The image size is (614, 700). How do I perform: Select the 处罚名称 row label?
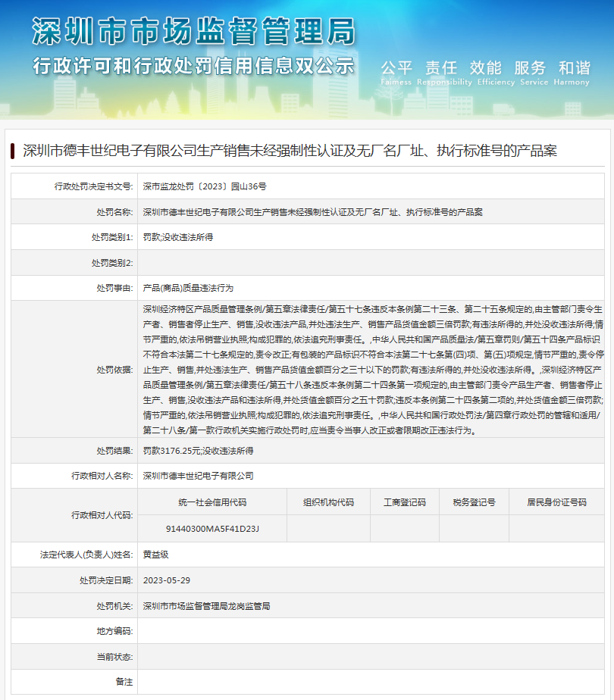(x=114, y=212)
